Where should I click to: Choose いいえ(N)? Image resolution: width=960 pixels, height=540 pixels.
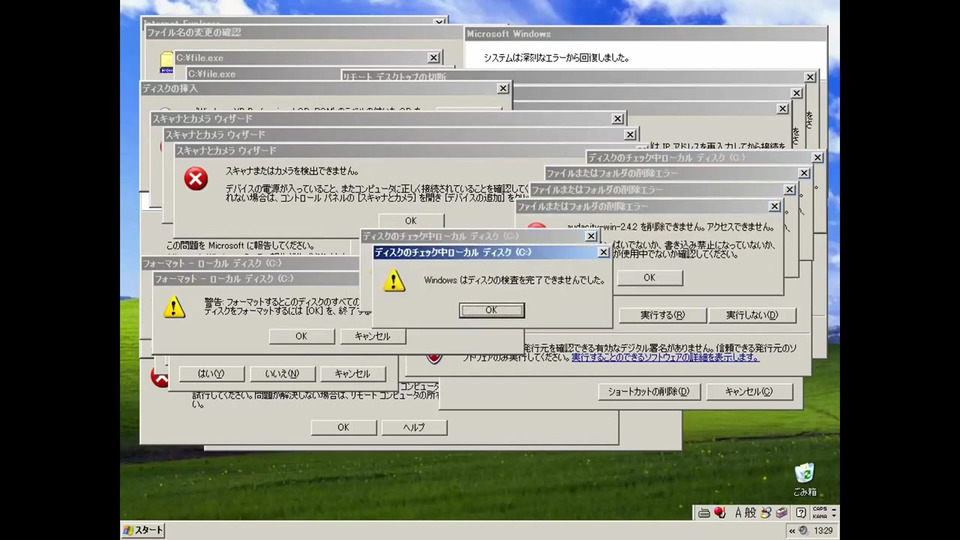click(x=282, y=373)
